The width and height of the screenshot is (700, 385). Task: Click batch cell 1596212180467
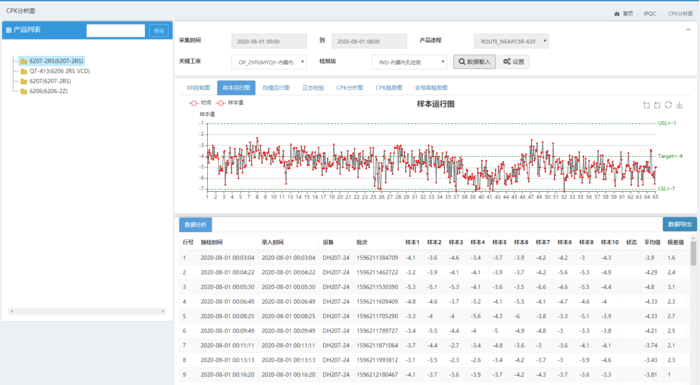[377, 375]
